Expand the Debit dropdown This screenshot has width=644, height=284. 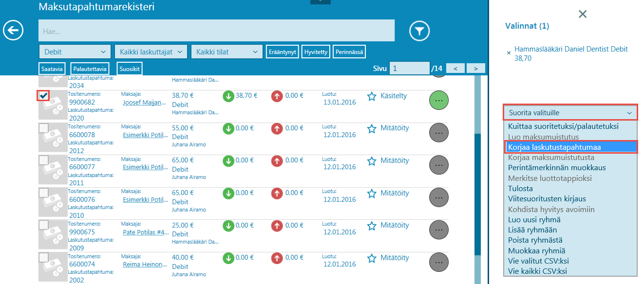pos(75,52)
